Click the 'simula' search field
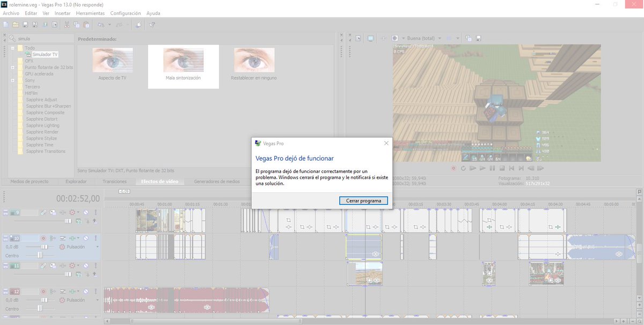Image resolution: width=644 pixels, height=325 pixels. (38, 38)
